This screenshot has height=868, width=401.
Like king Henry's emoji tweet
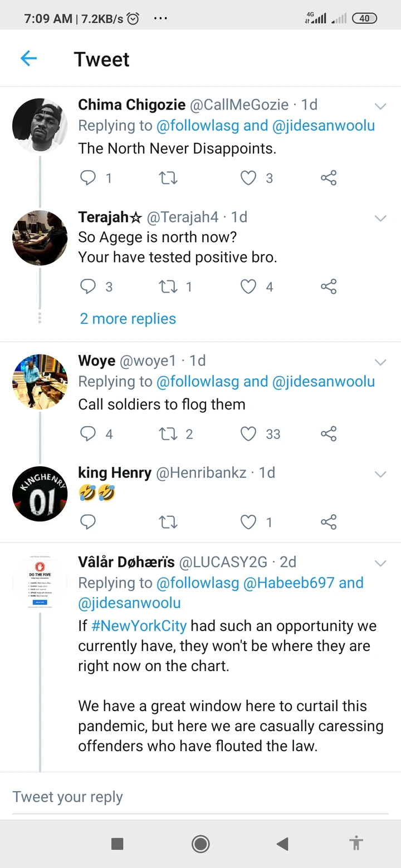coord(248,522)
